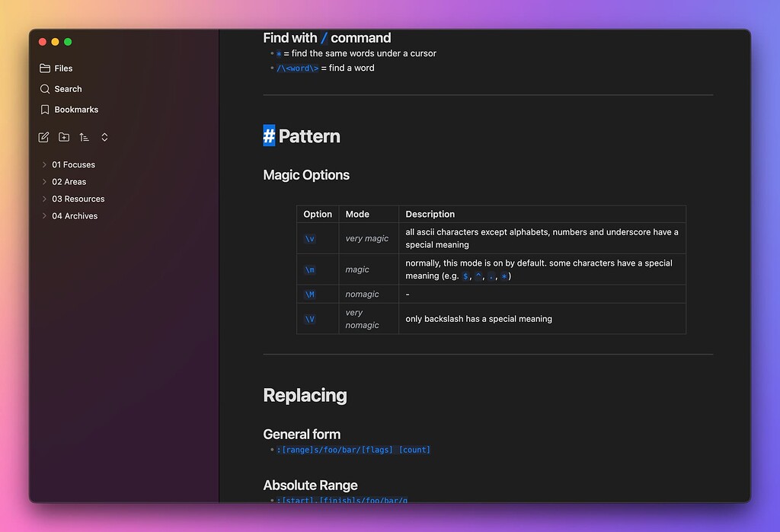
Task: Create a new folder via folder-plus icon
Action: [64, 137]
